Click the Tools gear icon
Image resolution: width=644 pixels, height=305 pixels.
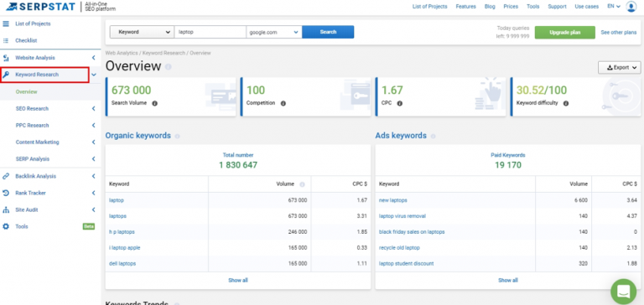(6, 226)
